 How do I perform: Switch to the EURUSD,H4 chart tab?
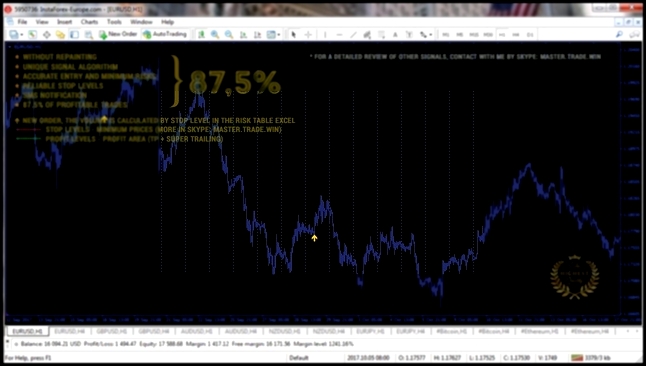point(69,331)
